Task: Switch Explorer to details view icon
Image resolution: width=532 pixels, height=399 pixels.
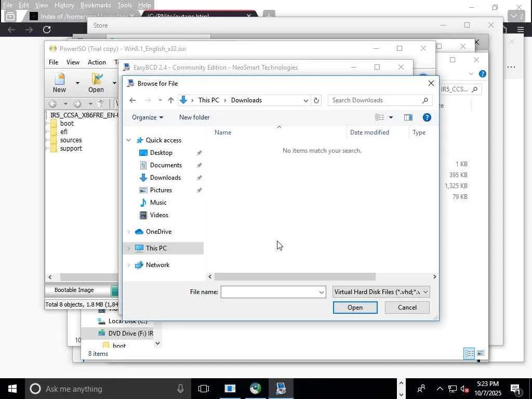Action: pos(469,353)
